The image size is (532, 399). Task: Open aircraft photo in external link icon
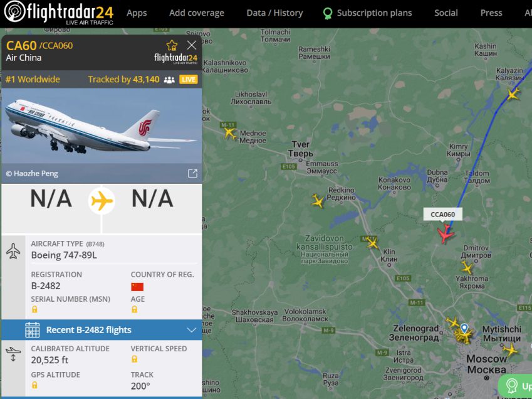click(x=192, y=174)
